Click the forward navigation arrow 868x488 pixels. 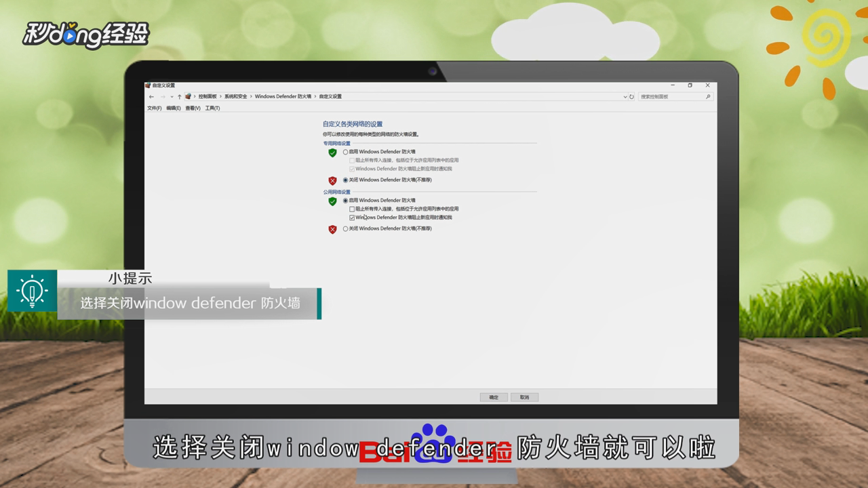click(x=163, y=97)
